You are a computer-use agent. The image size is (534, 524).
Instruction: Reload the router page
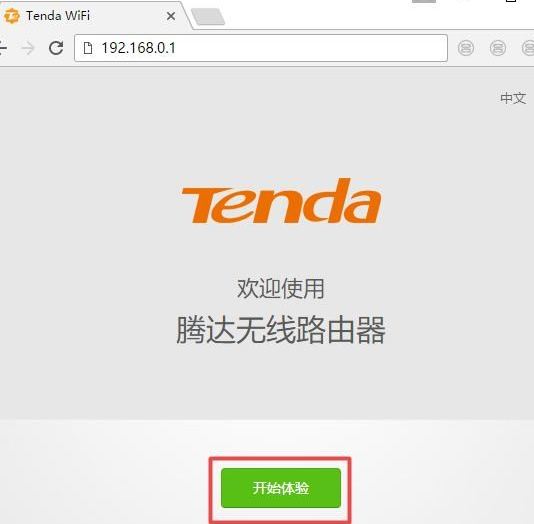click(x=56, y=48)
